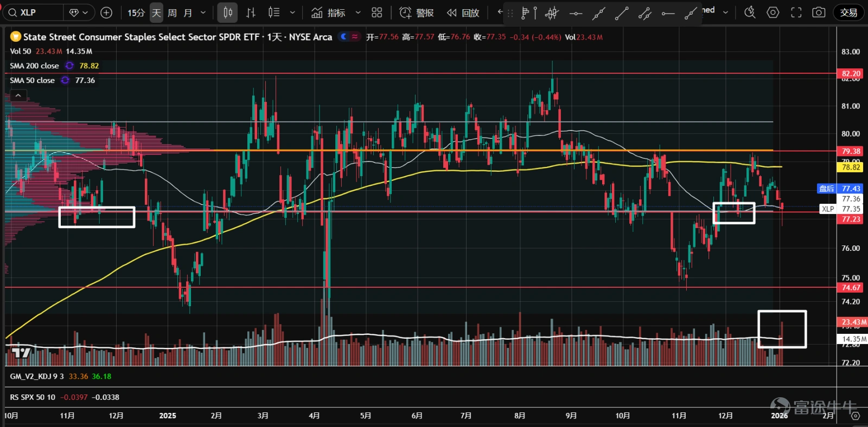This screenshot has height=427, width=868.
Task: Open the 交易 trade button
Action: [848, 12]
